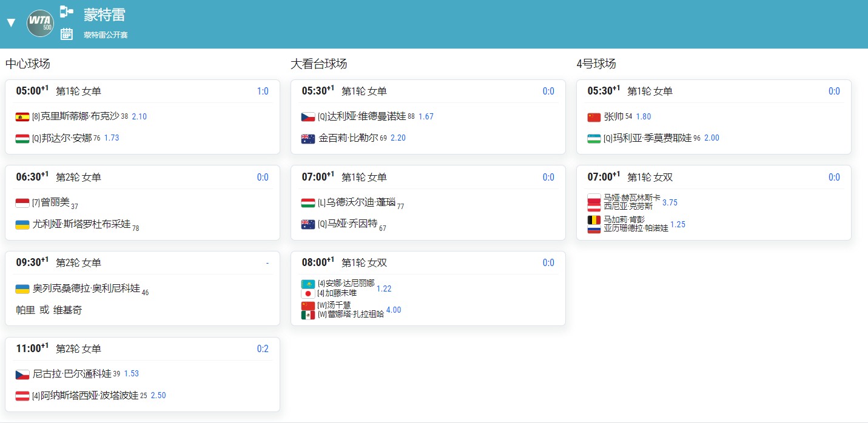The width and height of the screenshot is (868, 423).
Task: Open the 蒙特雷公开赛 subtitle link
Action: pyautogui.click(x=106, y=35)
